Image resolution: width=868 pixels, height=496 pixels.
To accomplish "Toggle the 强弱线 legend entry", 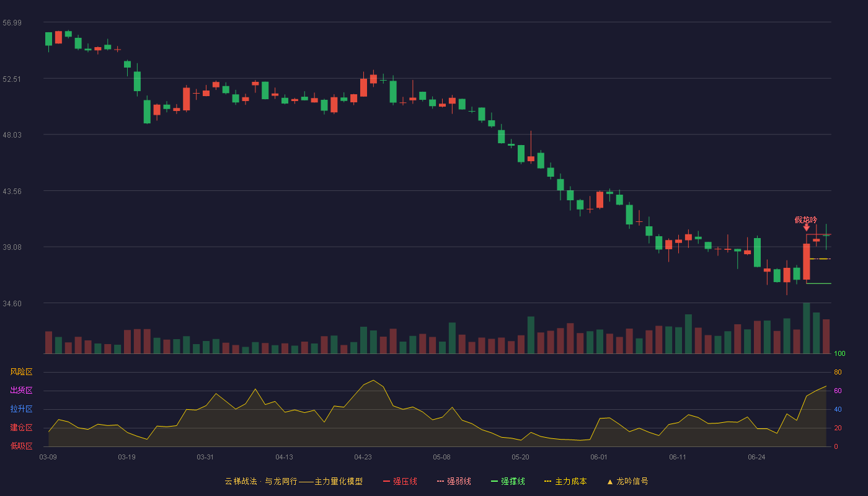I will point(454,481).
